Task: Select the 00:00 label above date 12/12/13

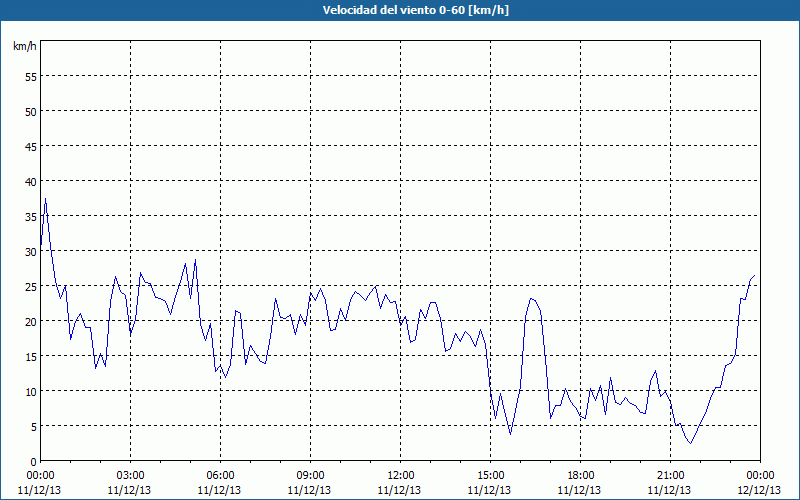Action: (760, 475)
